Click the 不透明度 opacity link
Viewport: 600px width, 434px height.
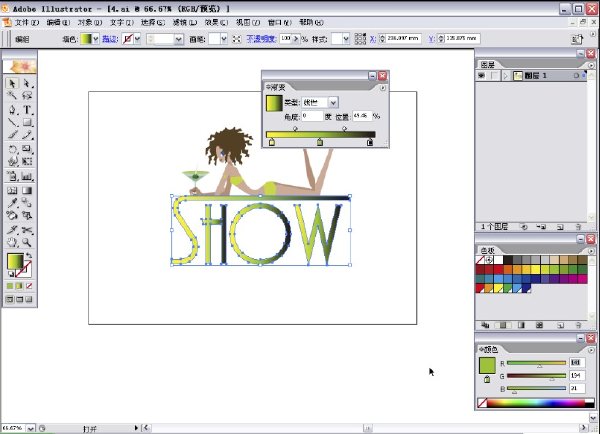coord(261,39)
